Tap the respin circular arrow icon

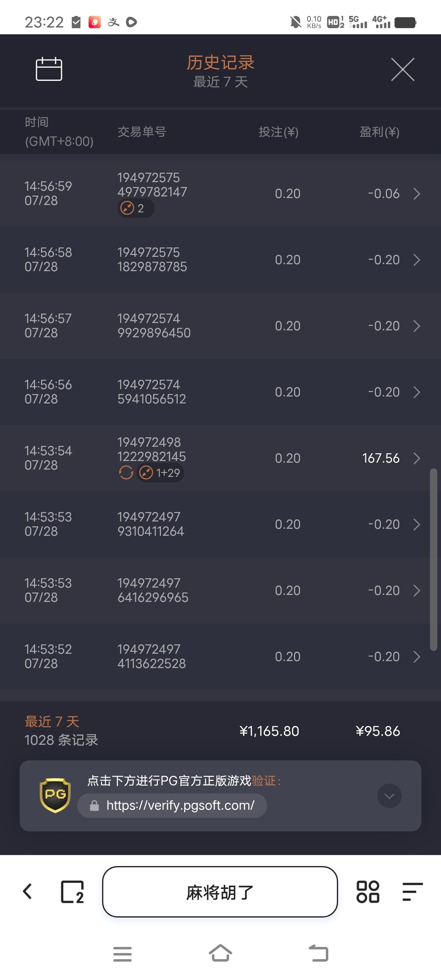pos(126,473)
